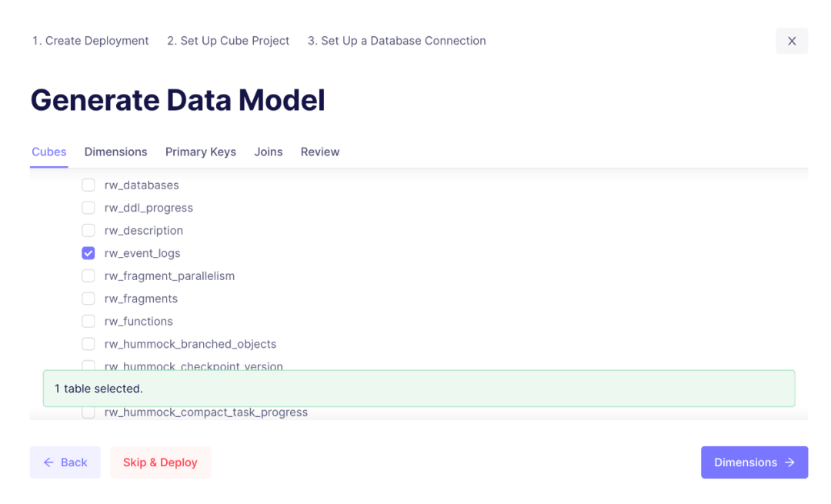The height and width of the screenshot is (504, 831).
Task: Switch to the Dimensions tab
Action: point(115,152)
